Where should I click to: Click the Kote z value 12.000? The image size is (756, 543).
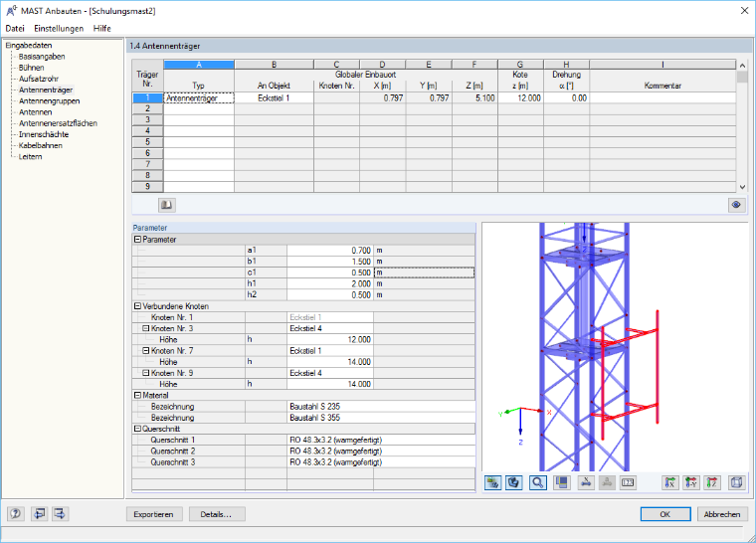click(x=520, y=97)
